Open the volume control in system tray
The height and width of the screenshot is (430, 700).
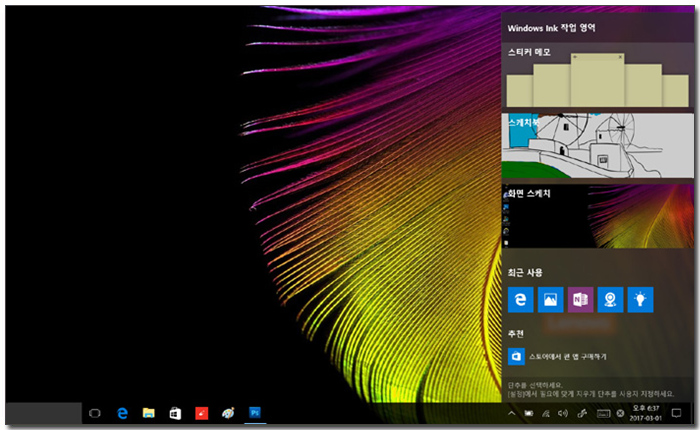(x=563, y=413)
